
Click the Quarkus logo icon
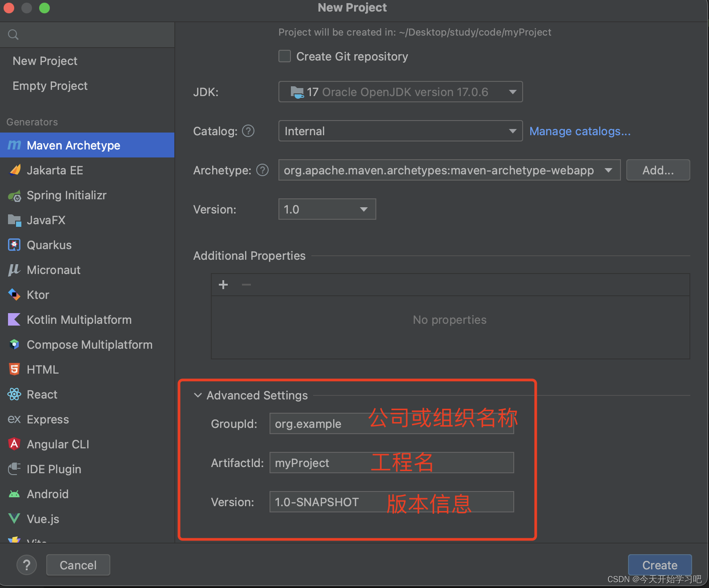point(14,245)
